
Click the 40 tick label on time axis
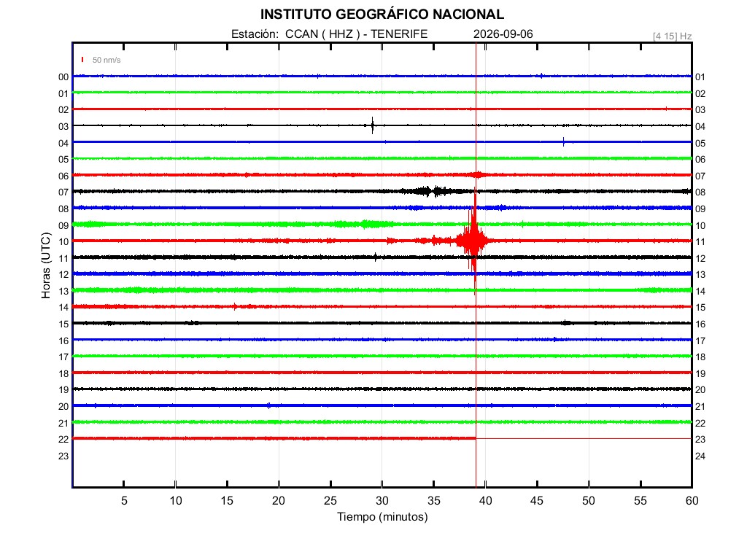point(485,500)
